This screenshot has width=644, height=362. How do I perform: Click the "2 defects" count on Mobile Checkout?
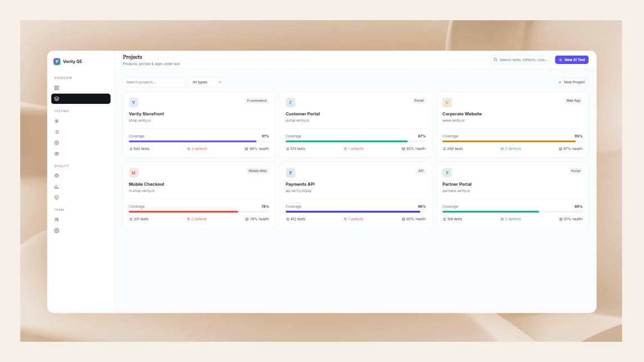point(197,219)
